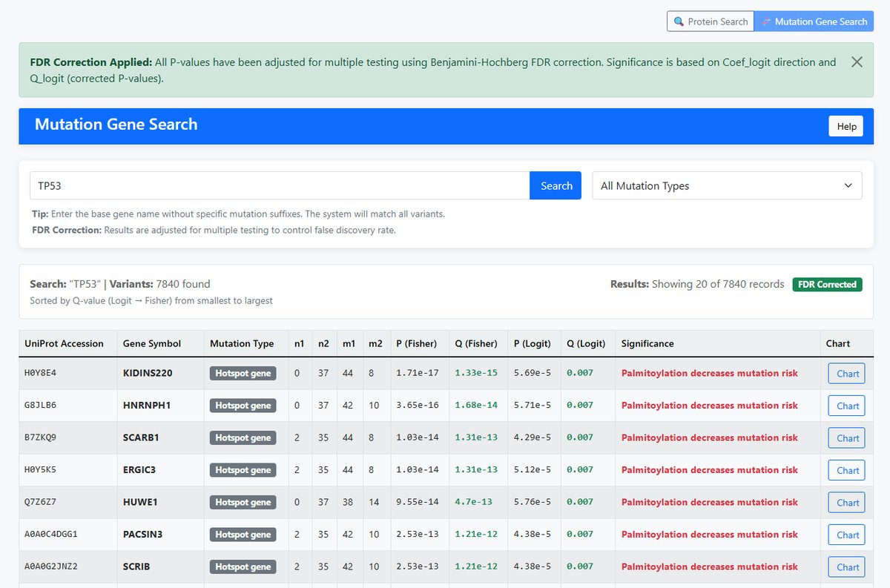Screen dimensions: 890x588
Task: Dismiss the FDR Correction notice with the X
Action: 857,62
